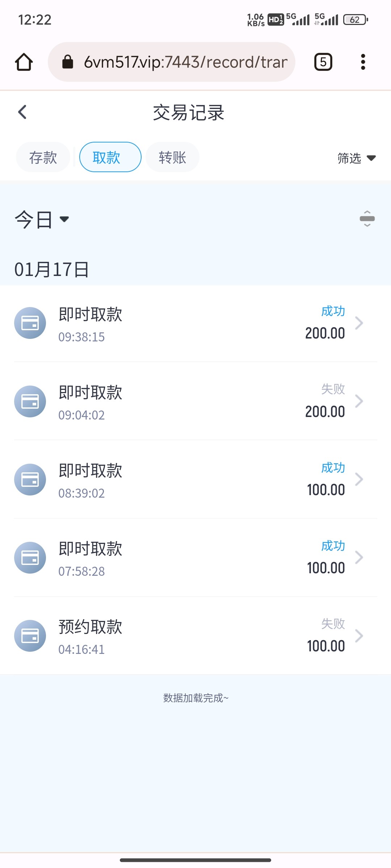The image size is (391, 868).
Task: Switch to the 转账 tab
Action: tap(172, 157)
